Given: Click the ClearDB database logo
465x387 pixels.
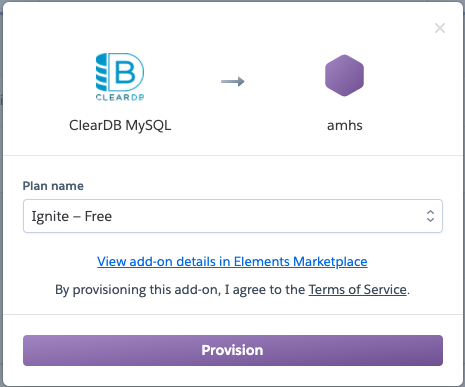Looking at the screenshot, I should coord(120,77).
